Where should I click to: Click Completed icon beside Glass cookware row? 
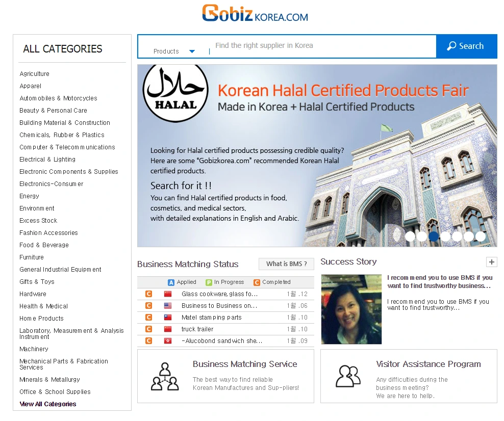(x=148, y=294)
